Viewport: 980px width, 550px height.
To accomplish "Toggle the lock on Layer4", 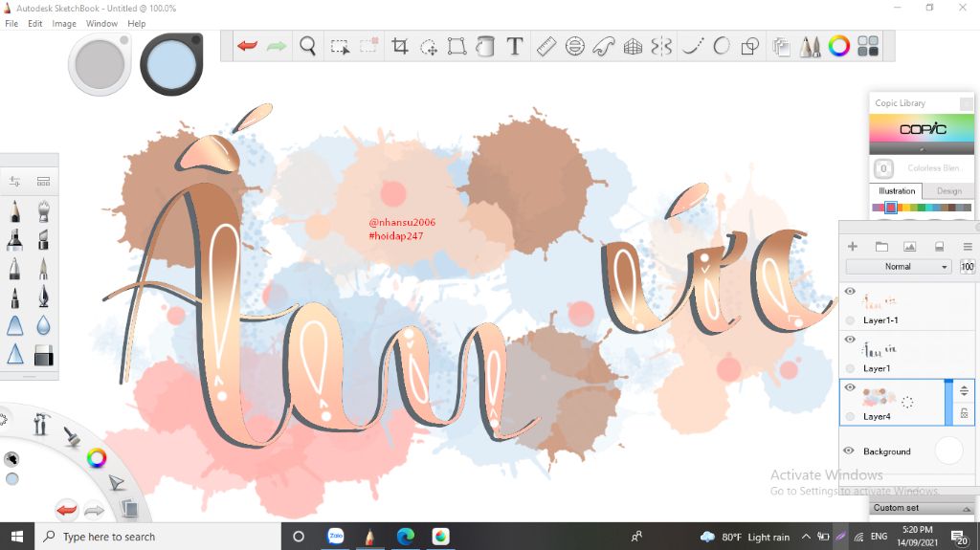I will click(964, 413).
